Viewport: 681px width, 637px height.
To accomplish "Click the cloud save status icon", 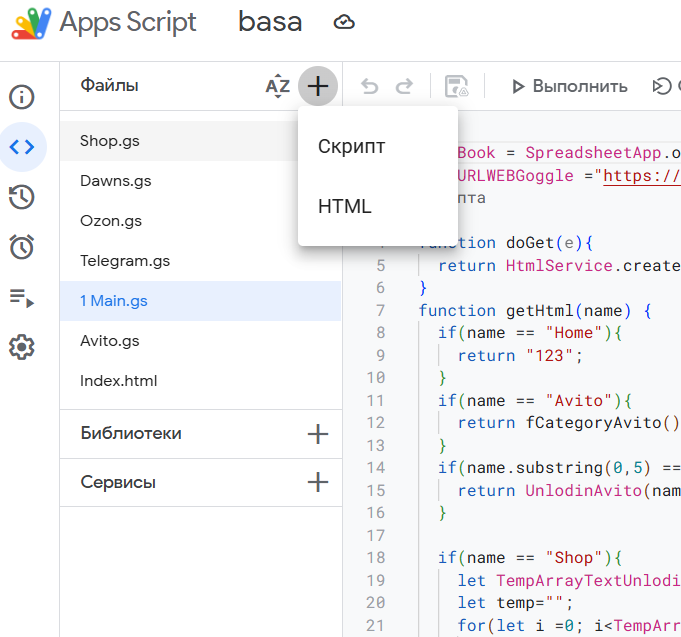I will (344, 22).
